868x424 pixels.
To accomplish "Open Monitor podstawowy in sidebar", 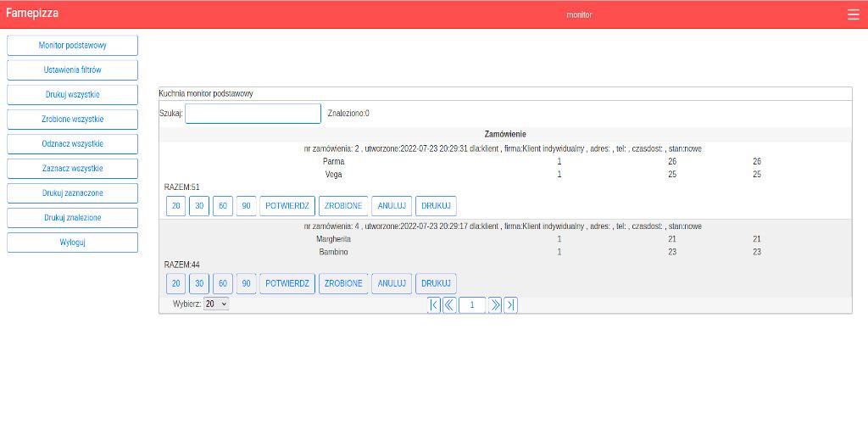I will pos(73,46).
